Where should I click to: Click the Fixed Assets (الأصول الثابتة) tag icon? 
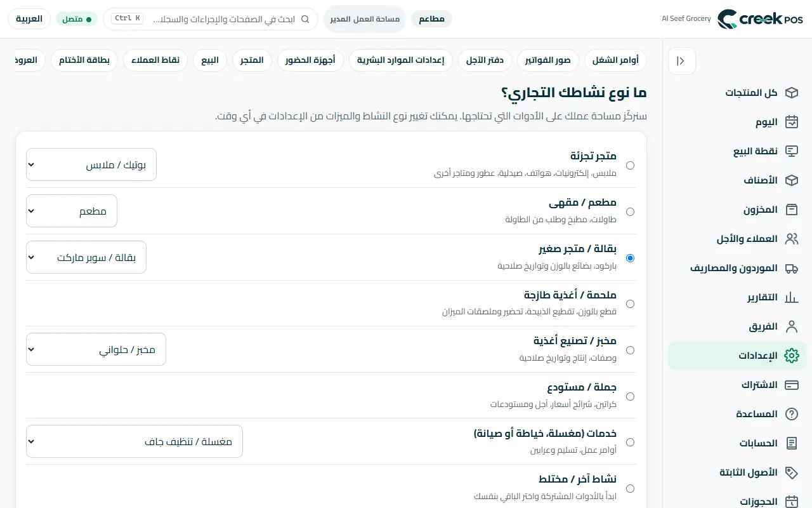791,472
